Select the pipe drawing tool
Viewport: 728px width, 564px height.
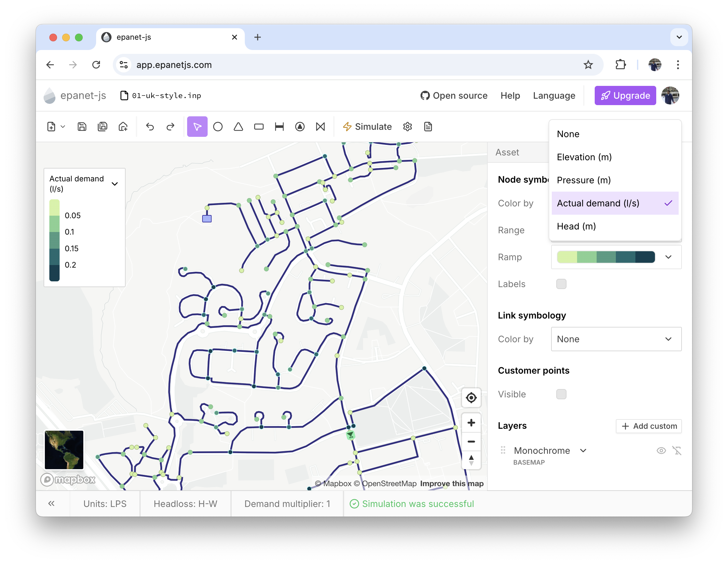click(279, 127)
